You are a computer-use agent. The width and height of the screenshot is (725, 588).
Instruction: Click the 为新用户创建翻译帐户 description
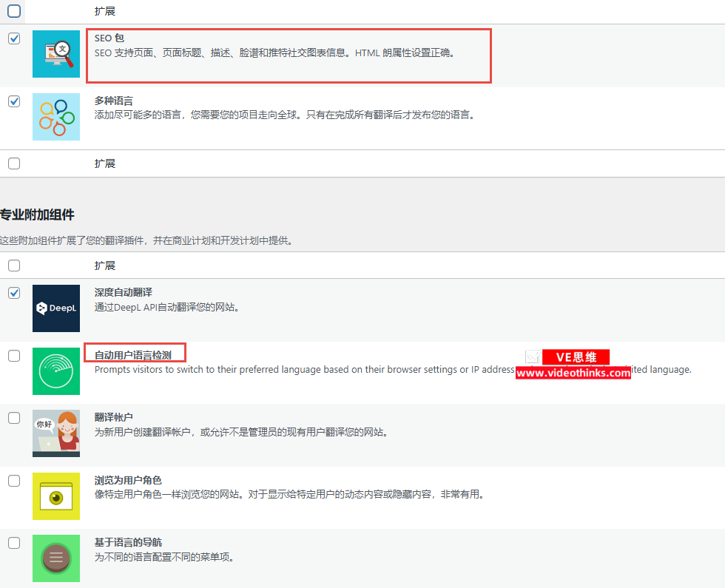(242, 432)
